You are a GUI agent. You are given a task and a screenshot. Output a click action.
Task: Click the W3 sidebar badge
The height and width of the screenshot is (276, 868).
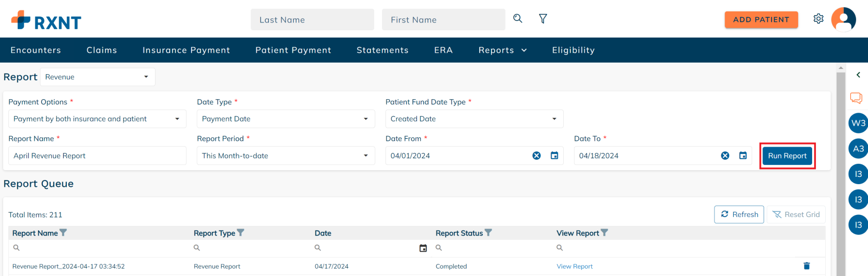click(x=858, y=123)
